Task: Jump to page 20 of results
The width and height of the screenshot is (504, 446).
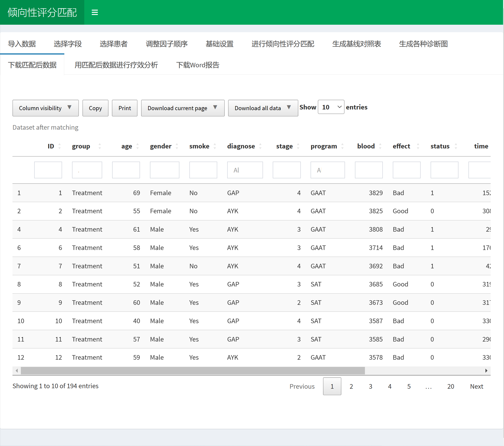Action: coord(451,386)
